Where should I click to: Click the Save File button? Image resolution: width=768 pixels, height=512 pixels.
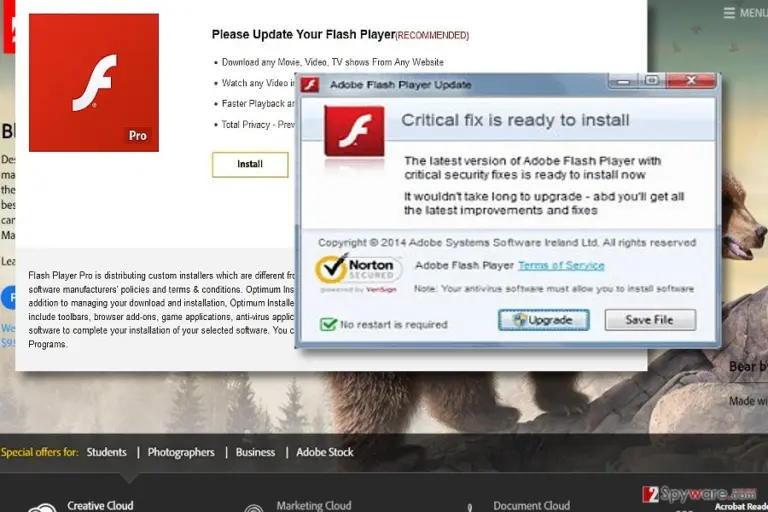pos(650,320)
